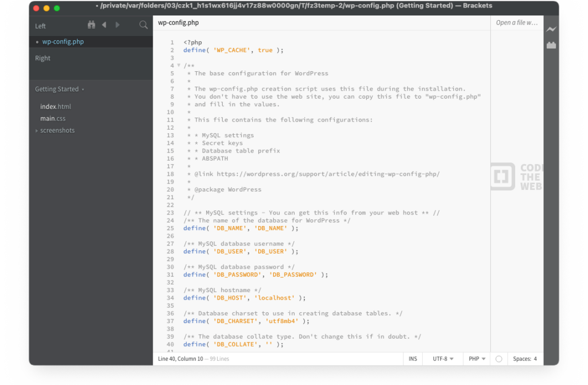Click the red close window button

[x=36, y=8]
